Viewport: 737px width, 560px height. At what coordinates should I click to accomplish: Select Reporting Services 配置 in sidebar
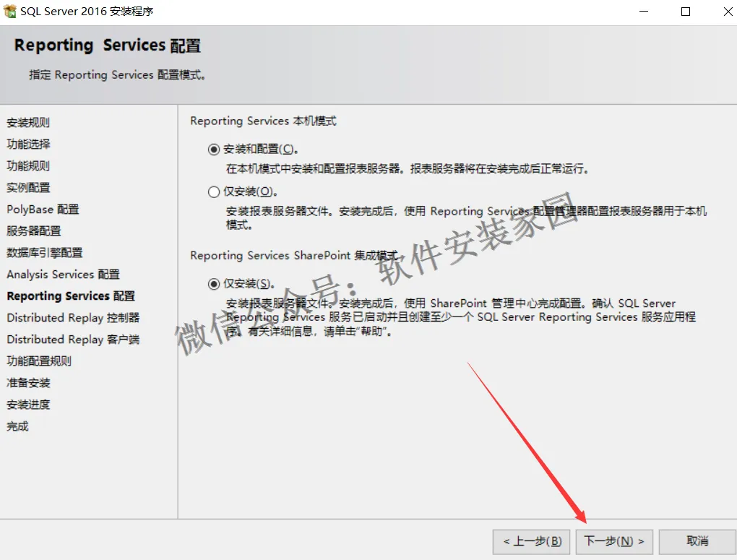71,296
